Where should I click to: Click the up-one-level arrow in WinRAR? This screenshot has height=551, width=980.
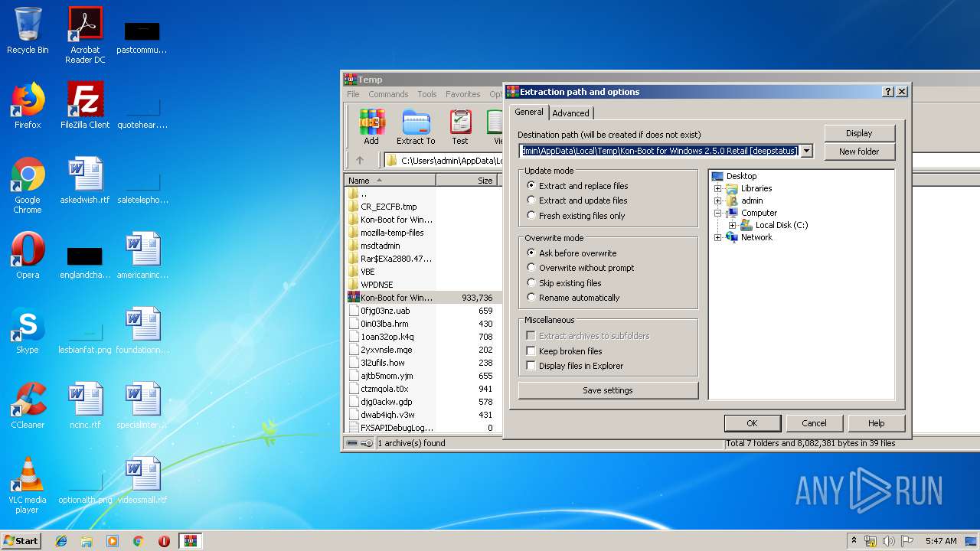point(360,161)
